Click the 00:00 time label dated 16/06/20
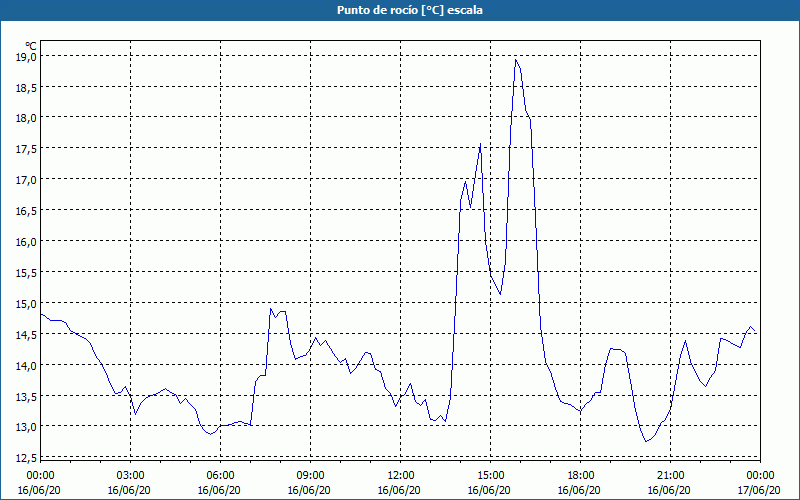The image size is (800, 500). click(x=40, y=476)
